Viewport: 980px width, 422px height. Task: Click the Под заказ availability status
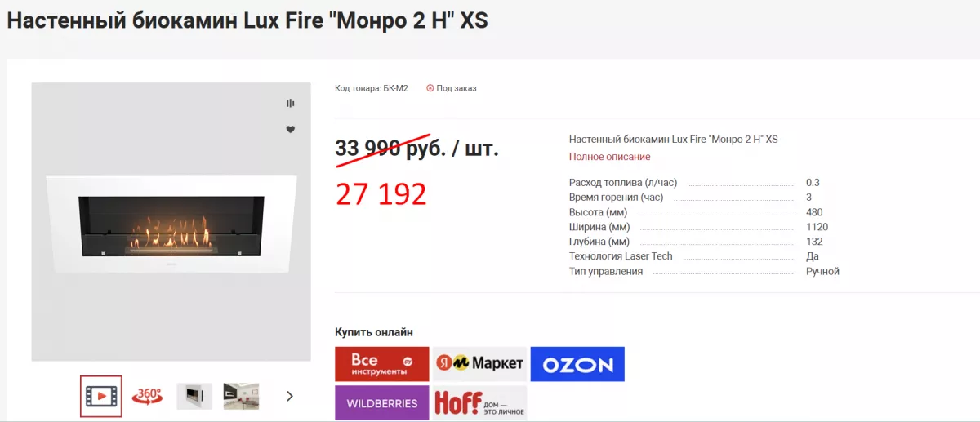click(452, 88)
